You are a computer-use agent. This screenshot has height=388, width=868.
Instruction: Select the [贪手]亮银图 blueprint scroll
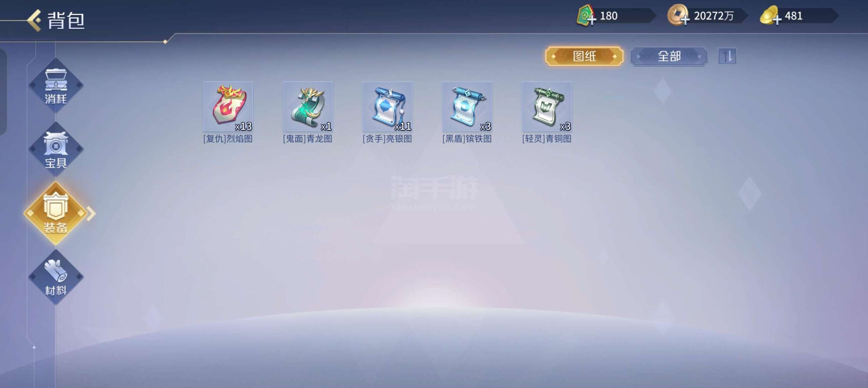click(387, 106)
